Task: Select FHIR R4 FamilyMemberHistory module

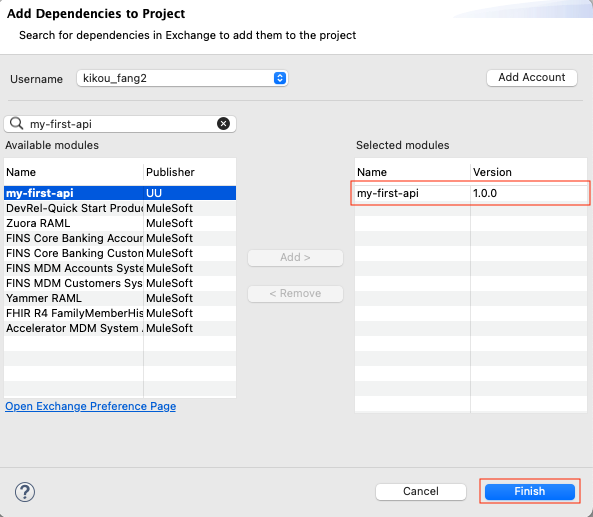Action: click(120, 313)
